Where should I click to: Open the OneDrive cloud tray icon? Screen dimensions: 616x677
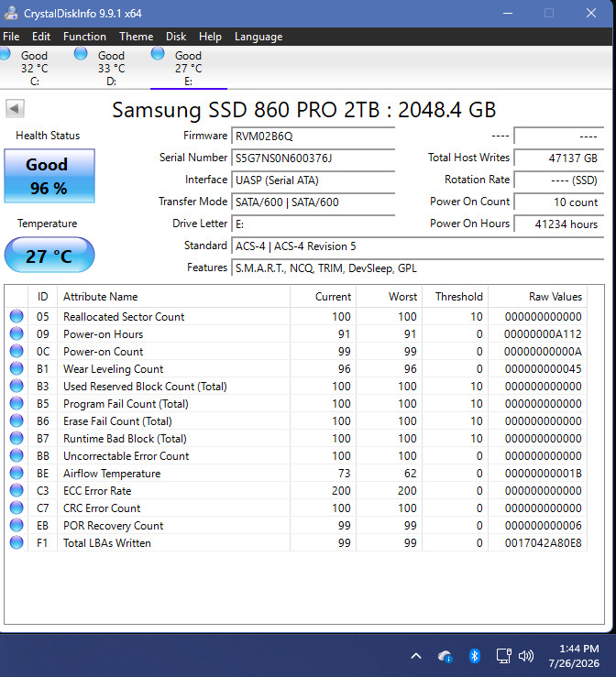445,656
